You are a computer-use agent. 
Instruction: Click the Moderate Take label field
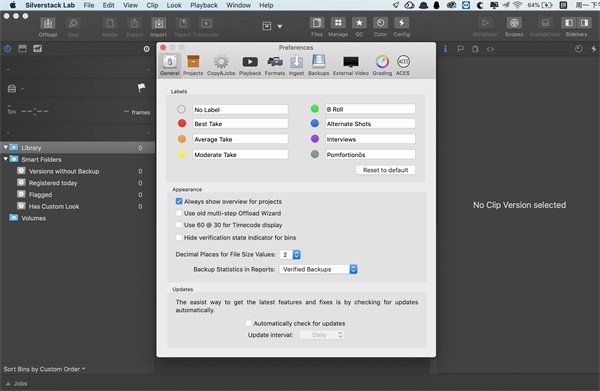(x=240, y=155)
